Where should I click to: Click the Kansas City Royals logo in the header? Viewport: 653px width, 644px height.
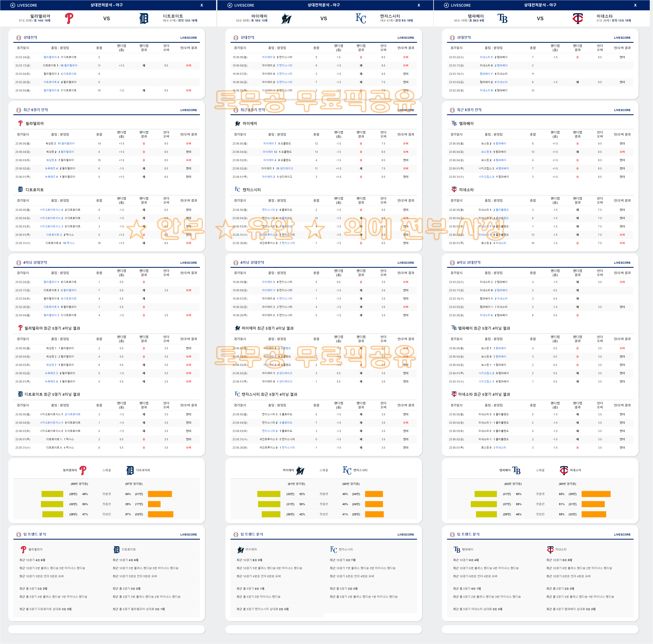(361, 18)
